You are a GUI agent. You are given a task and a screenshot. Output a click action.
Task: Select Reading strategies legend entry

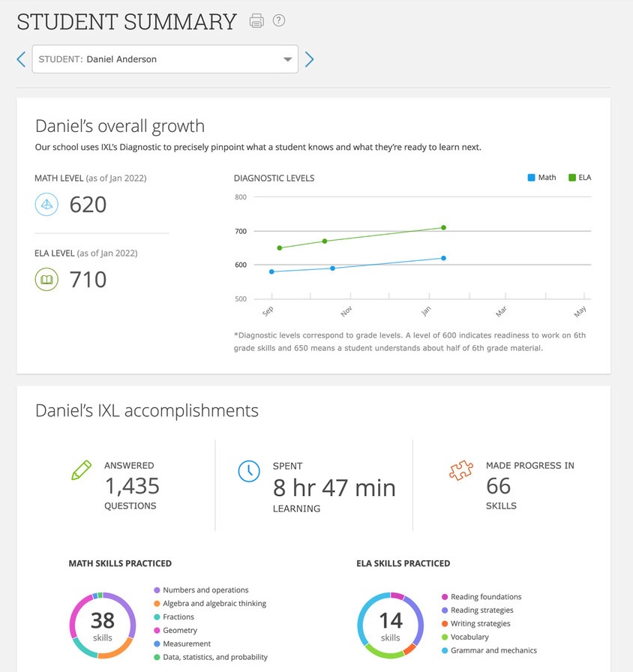pos(478,610)
